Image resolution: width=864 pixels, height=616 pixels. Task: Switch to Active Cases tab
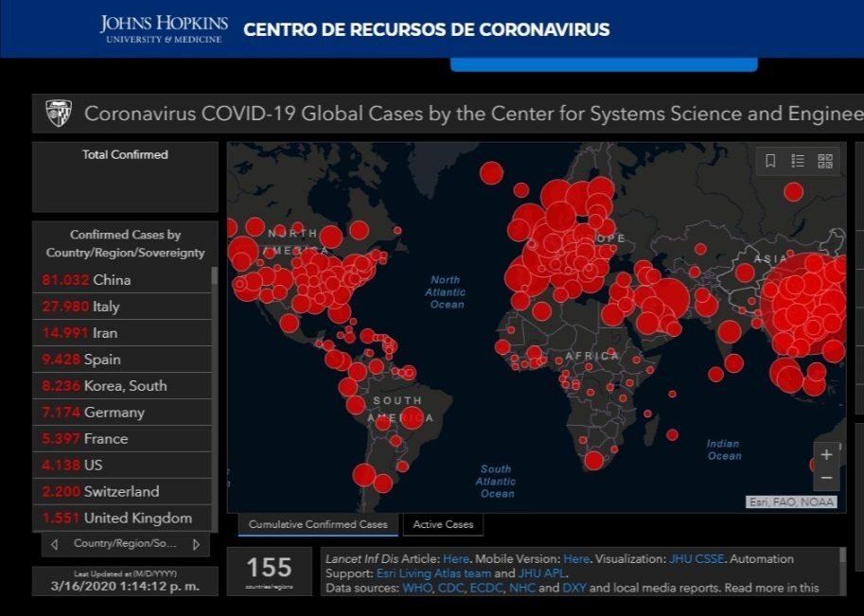point(444,524)
